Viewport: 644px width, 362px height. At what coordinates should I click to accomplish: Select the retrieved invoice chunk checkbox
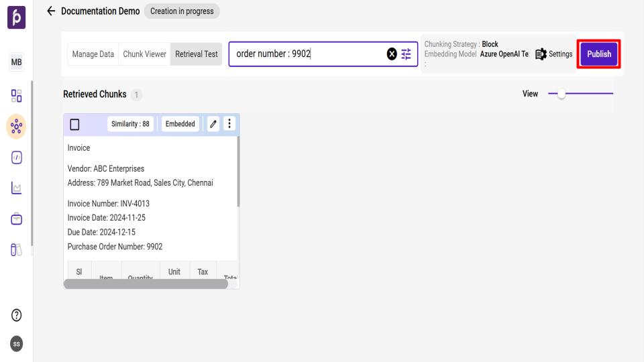pos(74,124)
